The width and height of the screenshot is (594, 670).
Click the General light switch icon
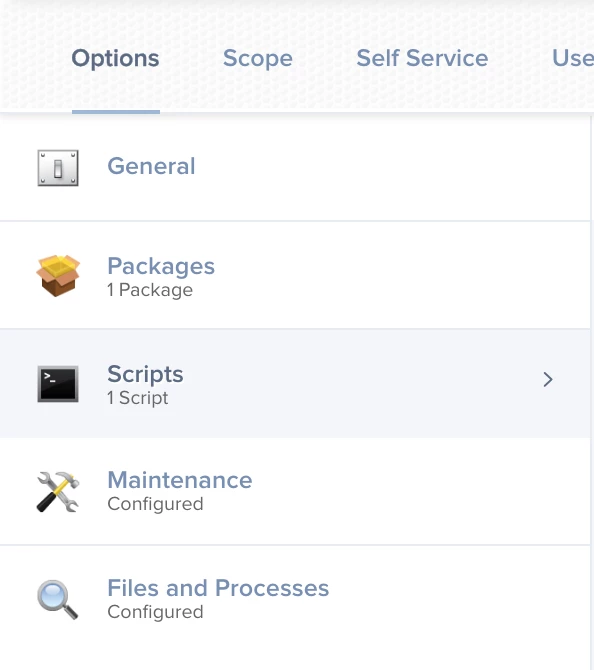coord(58,168)
